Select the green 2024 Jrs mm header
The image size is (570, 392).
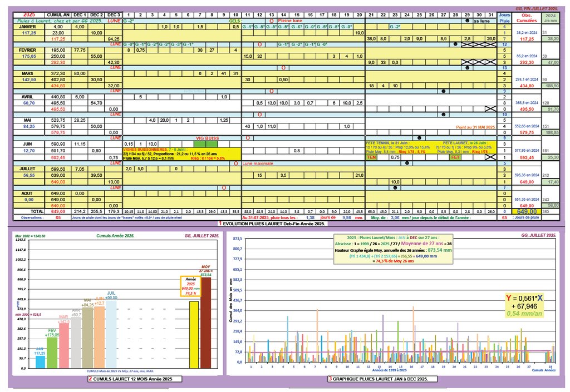click(x=551, y=18)
